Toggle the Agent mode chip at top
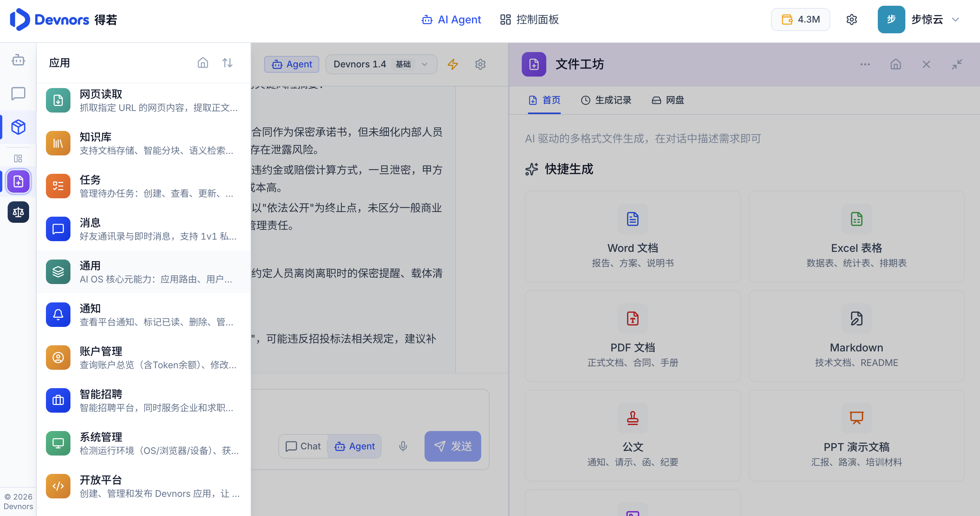 click(292, 64)
